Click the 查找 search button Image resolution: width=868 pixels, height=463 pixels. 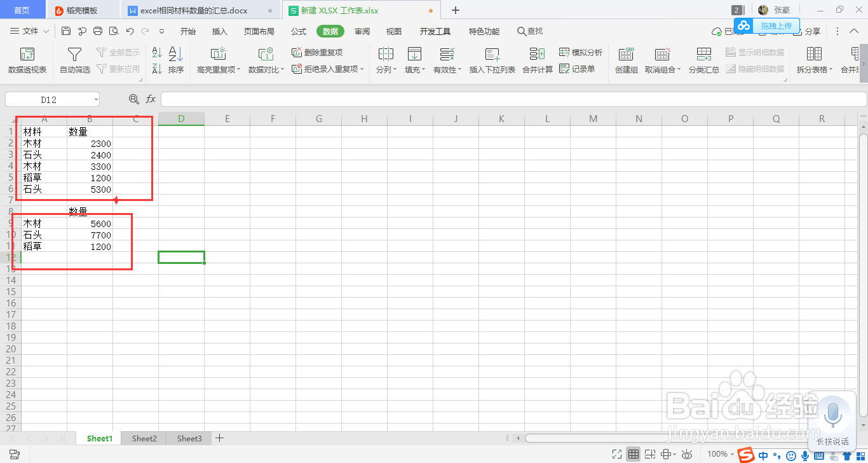click(x=530, y=31)
